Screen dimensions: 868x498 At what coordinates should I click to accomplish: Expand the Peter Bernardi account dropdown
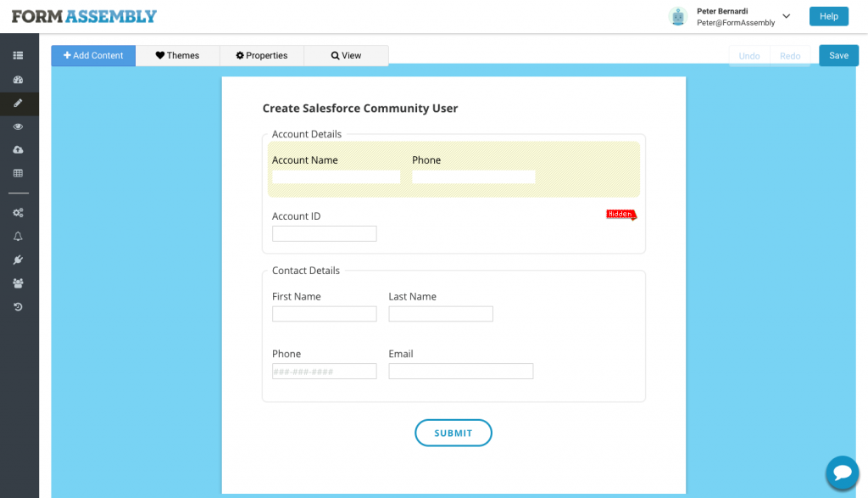tap(785, 15)
